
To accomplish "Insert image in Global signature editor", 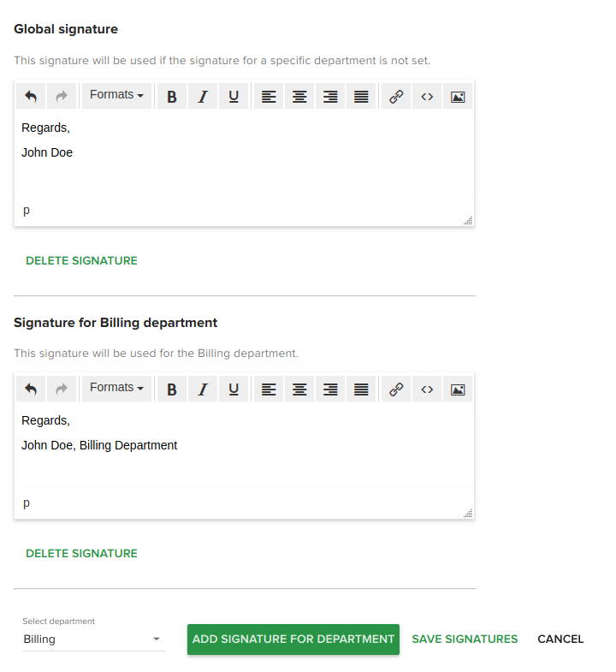I will (458, 96).
